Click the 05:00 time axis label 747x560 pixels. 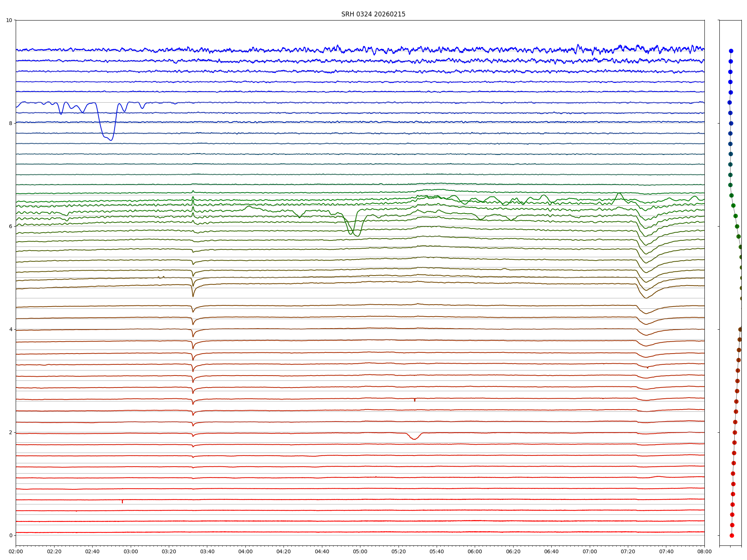point(360,551)
